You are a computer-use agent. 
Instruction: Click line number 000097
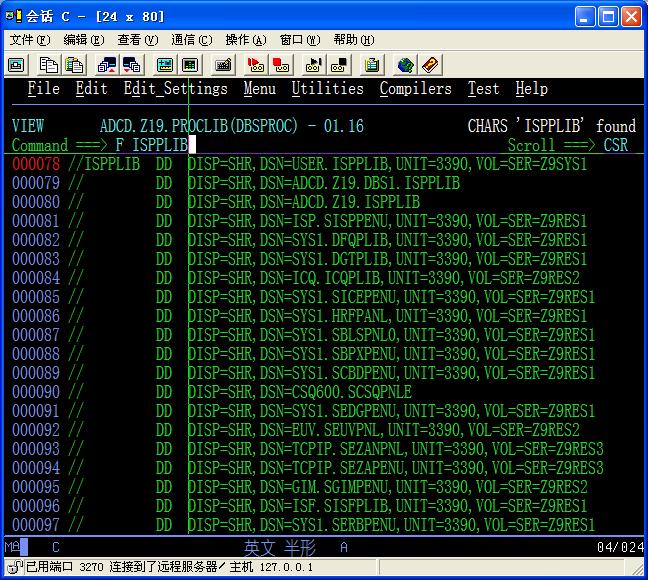[x=36, y=525]
